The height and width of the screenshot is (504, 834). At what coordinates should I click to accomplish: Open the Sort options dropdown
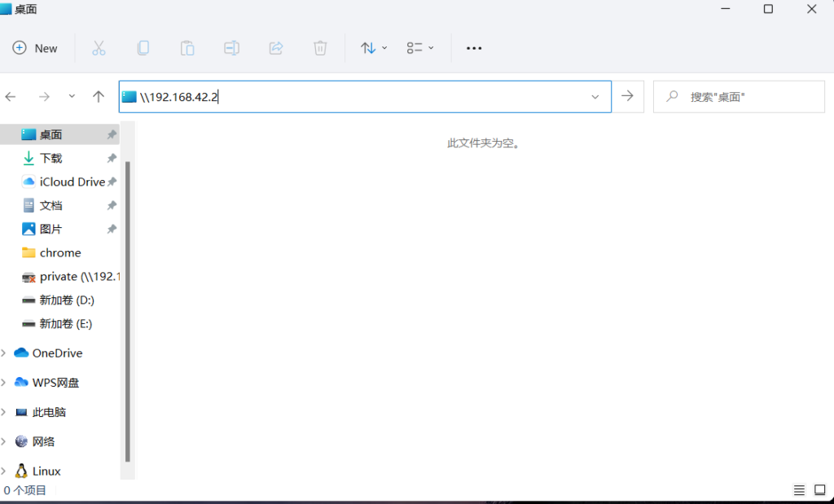click(x=374, y=48)
